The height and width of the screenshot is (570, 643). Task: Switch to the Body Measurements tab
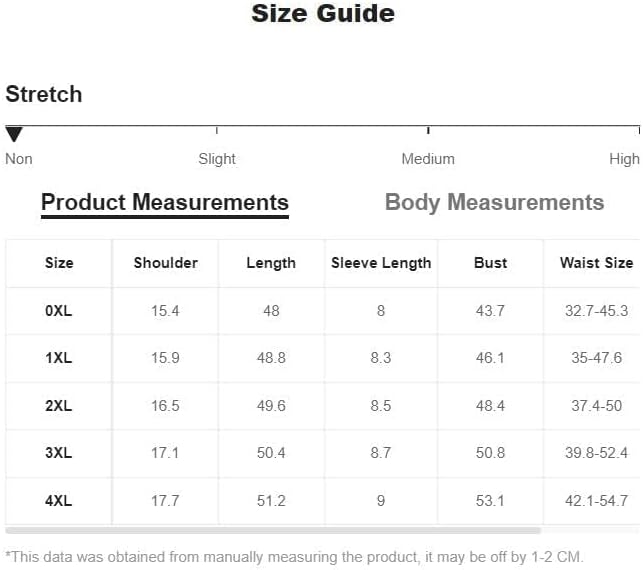point(494,203)
